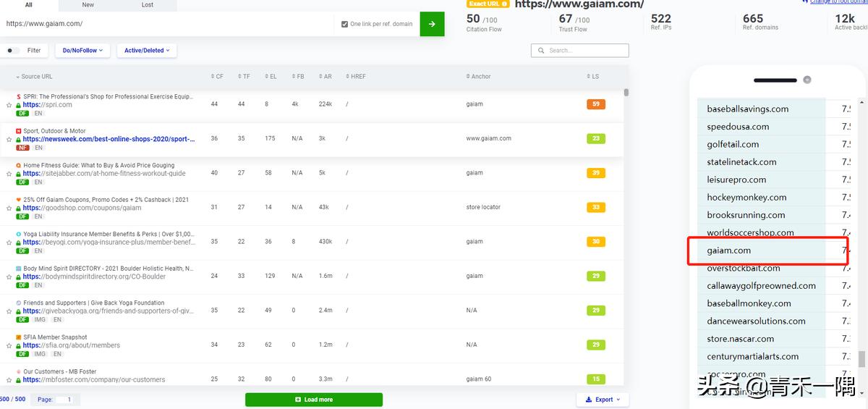Screen dimensions: 868x409
Task: Click the URL input containing gaiam.com
Action: [166, 24]
